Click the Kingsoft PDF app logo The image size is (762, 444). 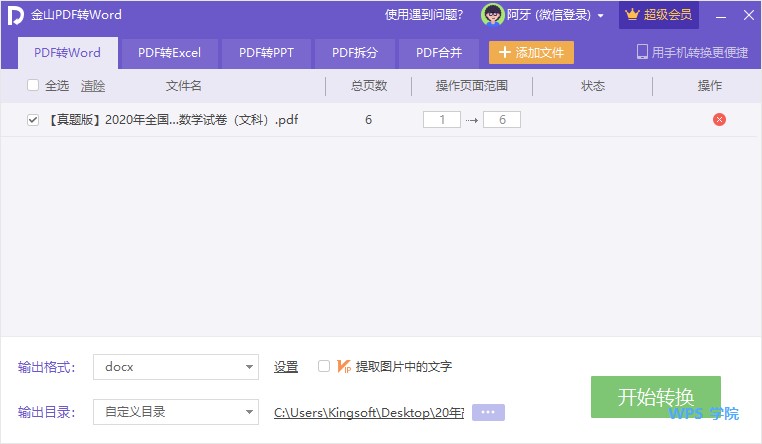pos(15,15)
